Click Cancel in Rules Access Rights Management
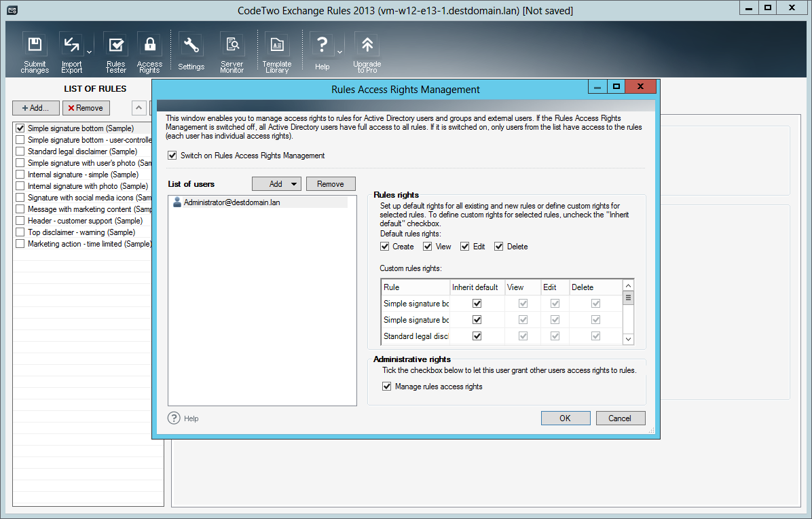This screenshot has width=812, height=519. coord(621,418)
